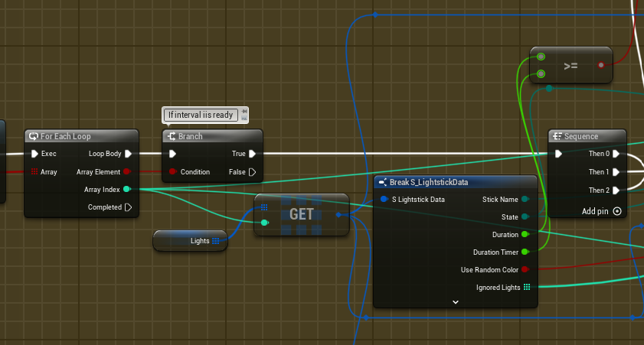Select the GET array node
The height and width of the screenshot is (345, 644).
point(301,215)
